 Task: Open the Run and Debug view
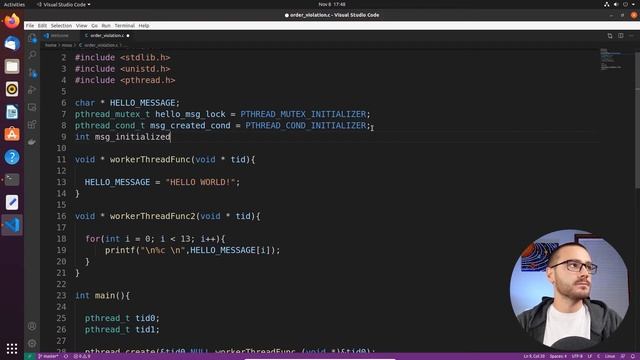(x=32, y=90)
